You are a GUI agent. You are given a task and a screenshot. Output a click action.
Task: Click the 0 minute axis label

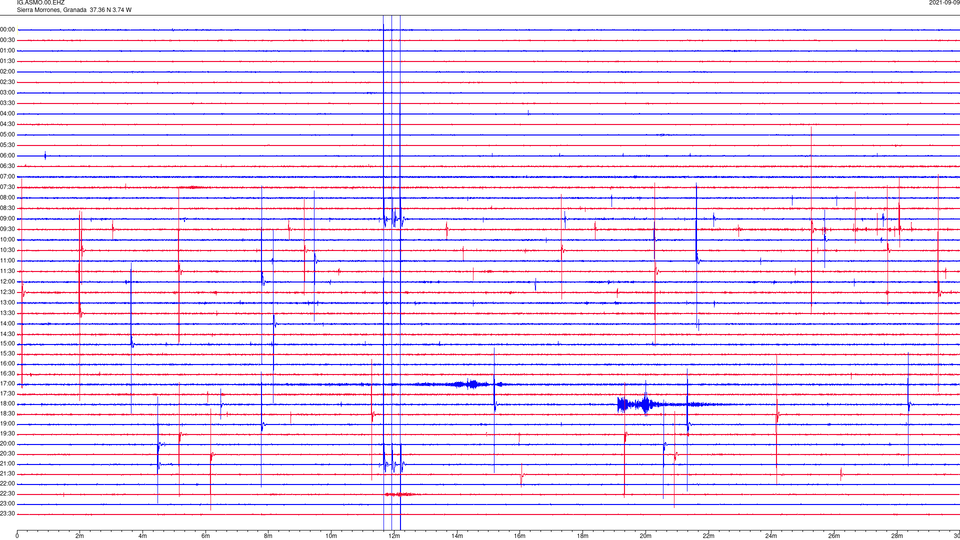[17, 536]
